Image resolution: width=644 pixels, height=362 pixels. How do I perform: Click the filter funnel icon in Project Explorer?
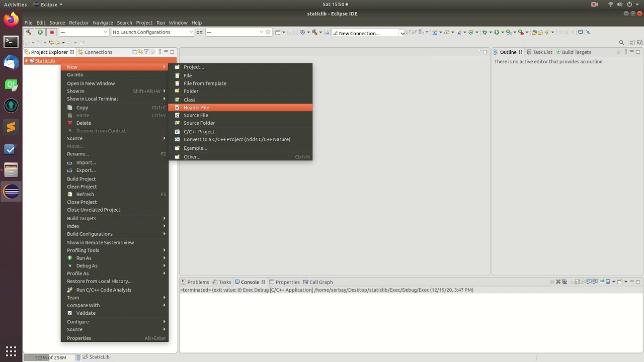click(x=146, y=52)
